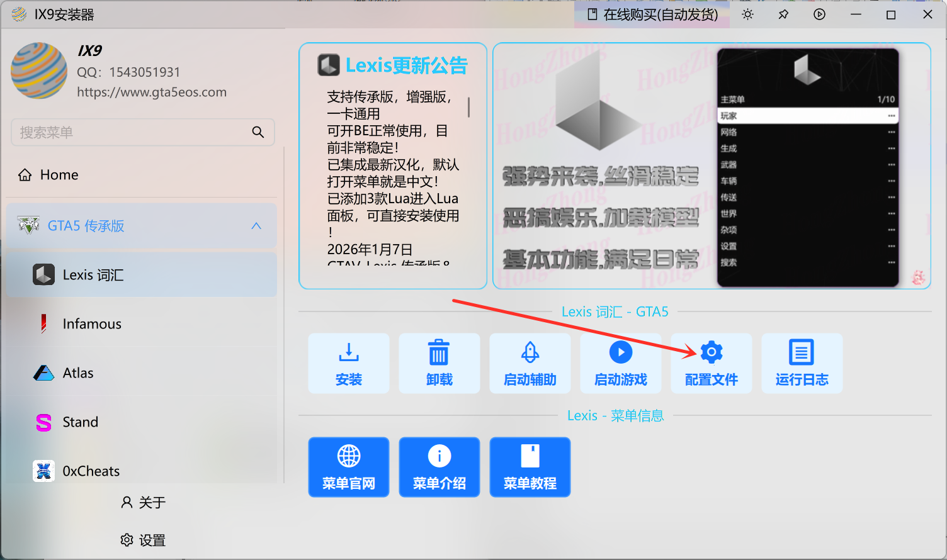Open the 关于 menu item
The width and height of the screenshot is (947, 560).
(x=142, y=502)
